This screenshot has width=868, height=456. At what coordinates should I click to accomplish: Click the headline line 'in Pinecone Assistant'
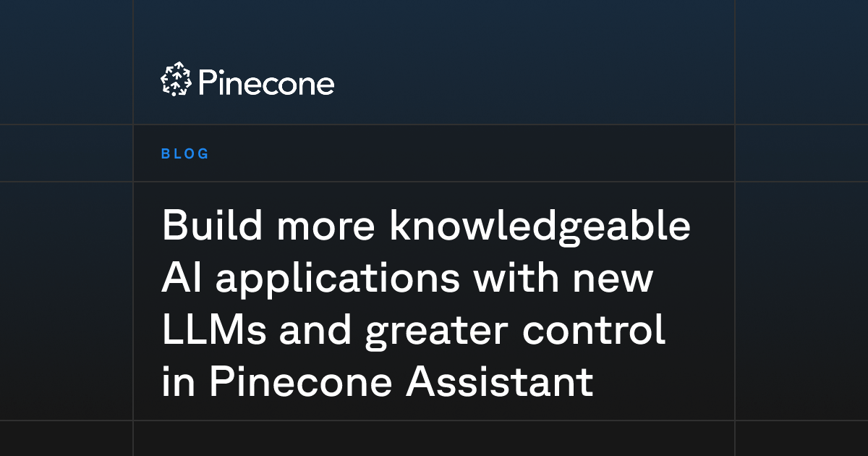tap(378, 382)
